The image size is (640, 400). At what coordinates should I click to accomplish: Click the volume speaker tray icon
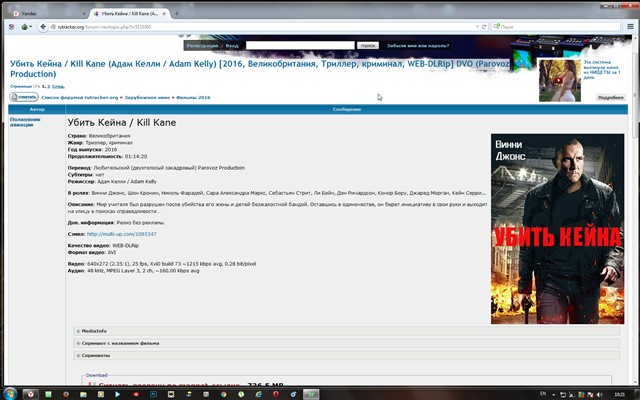(x=599, y=394)
